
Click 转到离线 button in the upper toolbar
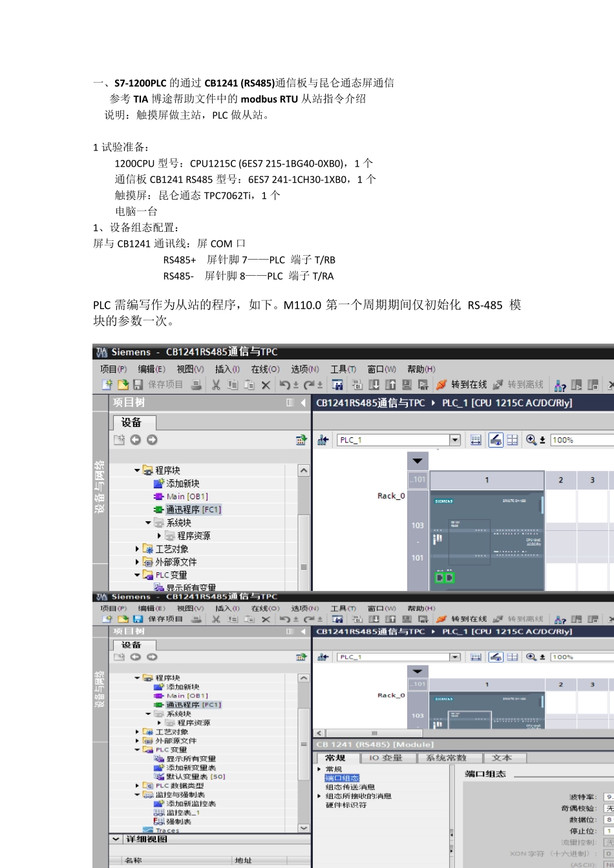point(518,385)
